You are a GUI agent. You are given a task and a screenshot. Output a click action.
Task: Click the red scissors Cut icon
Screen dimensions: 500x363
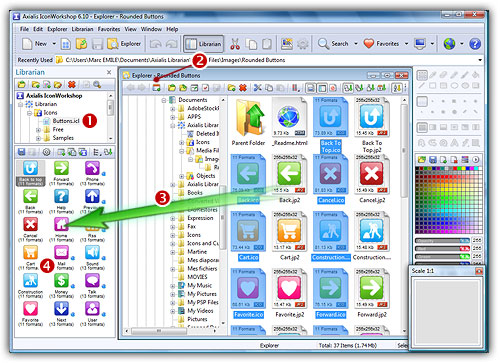click(235, 44)
